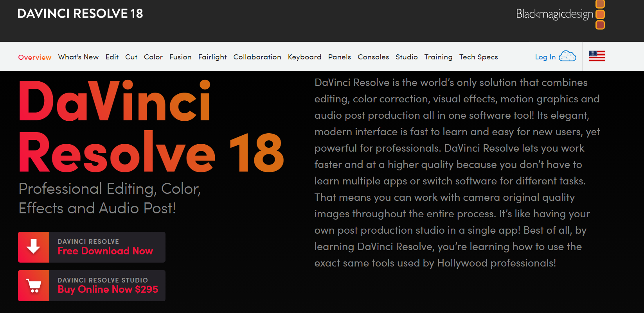Open the Training tab
Viewport: 644px width, 313px height.
438,57
